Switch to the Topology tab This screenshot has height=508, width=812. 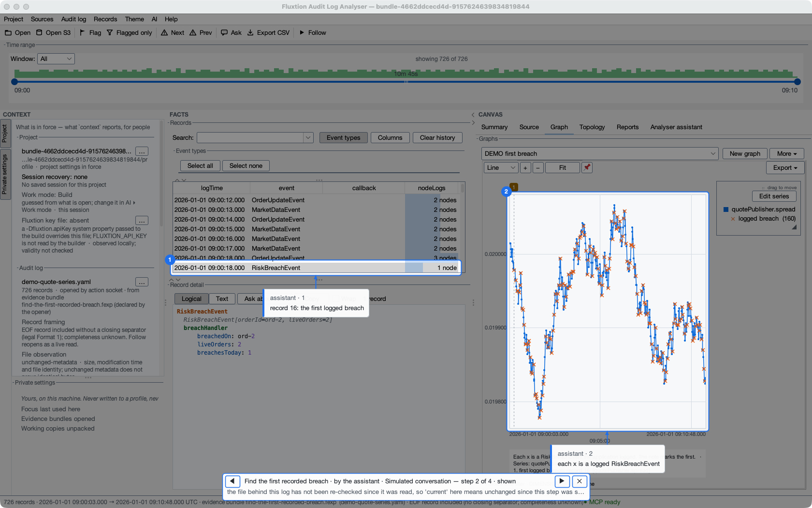[592, 127]
